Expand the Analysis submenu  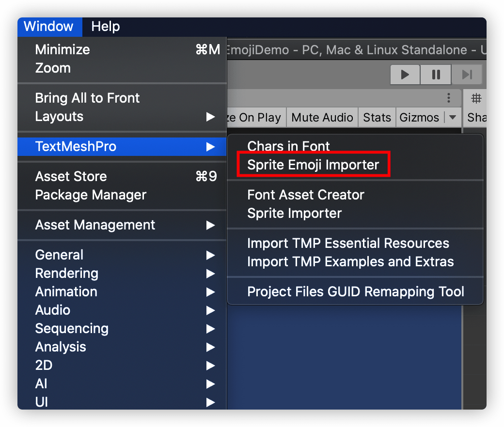click(122, 347)
